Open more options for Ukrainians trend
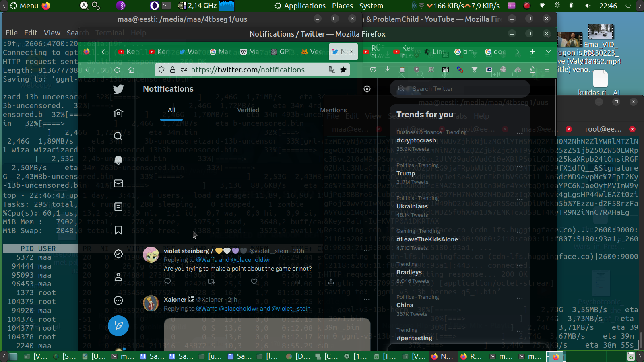644x362 pixels. pos(520,199)
